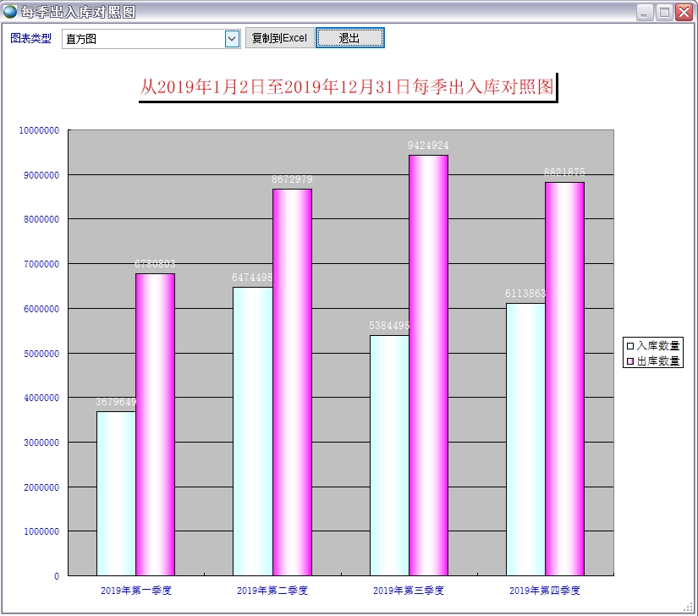Click the globe app icon in title bar
The image size is (698, 616).
(x=10, y=12)
